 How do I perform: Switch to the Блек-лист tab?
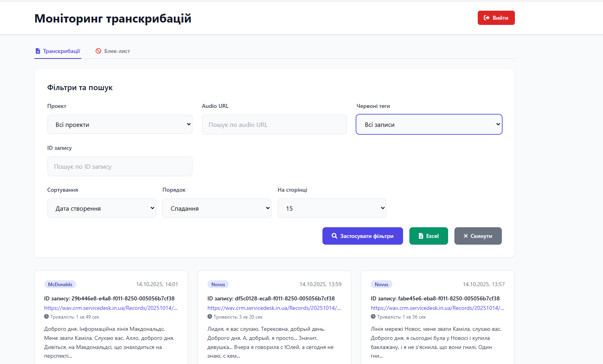[113, 51]
